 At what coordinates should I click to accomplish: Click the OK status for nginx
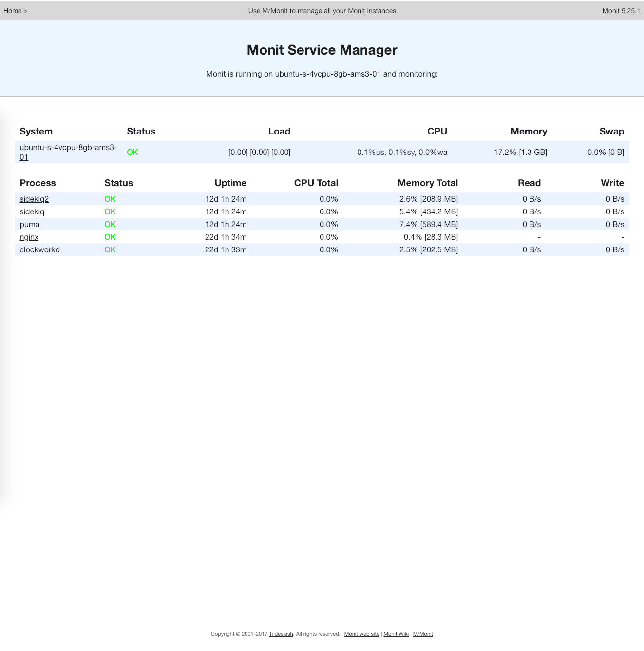click(x=110, y=237)
